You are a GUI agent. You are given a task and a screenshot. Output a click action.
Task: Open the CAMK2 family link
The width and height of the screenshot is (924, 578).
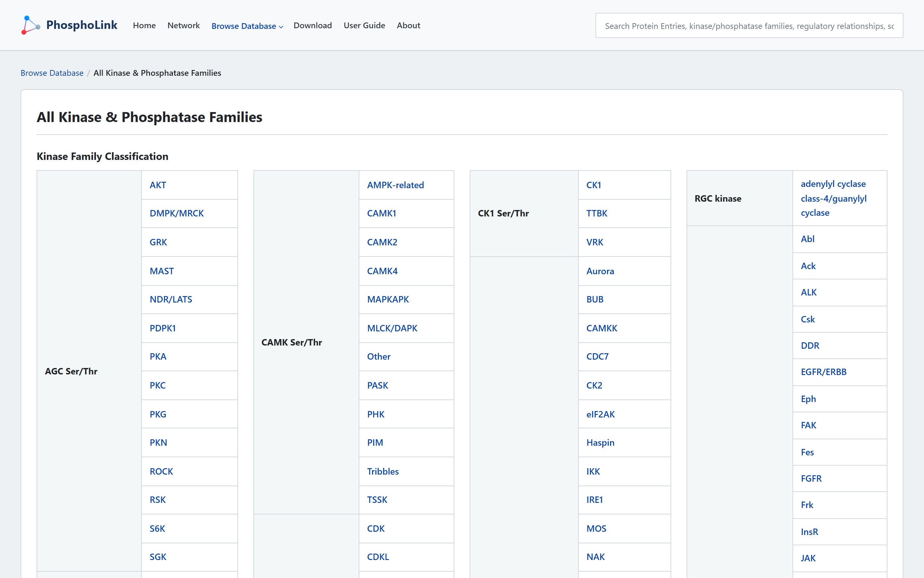pyautogui.click(x=382, y=242)
